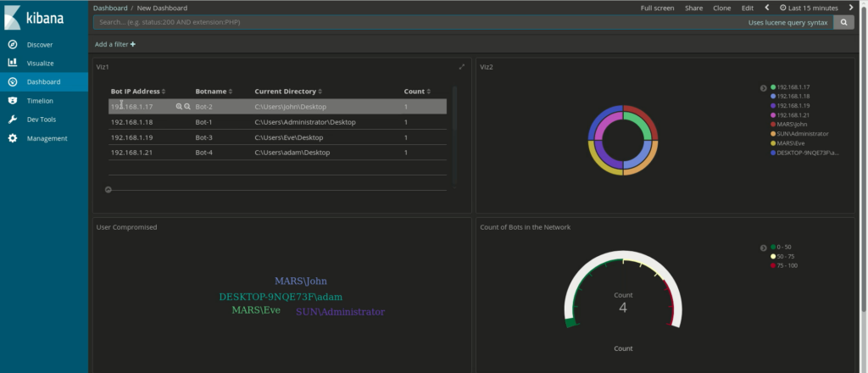Open Last 15 minutes time picker
This screenshot has width=868, height=373.
coord(815,8)
